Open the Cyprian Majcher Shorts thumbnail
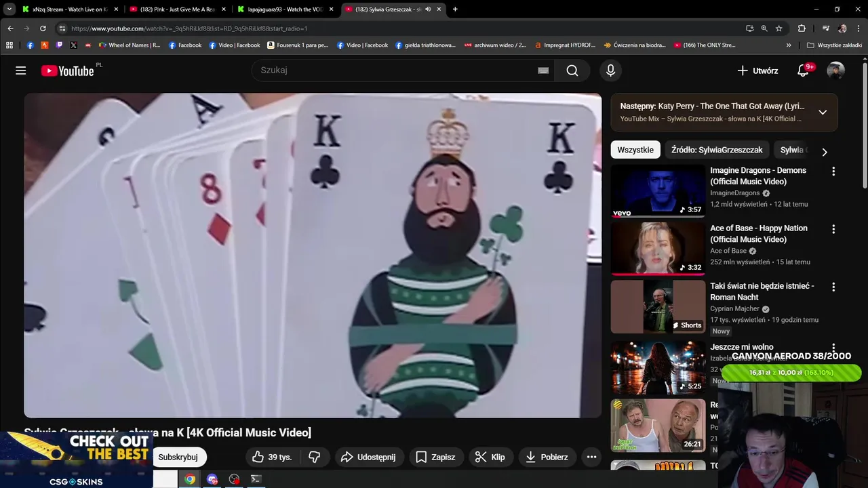868x488 pixels. pyautogui.click(x=658, y=306)
